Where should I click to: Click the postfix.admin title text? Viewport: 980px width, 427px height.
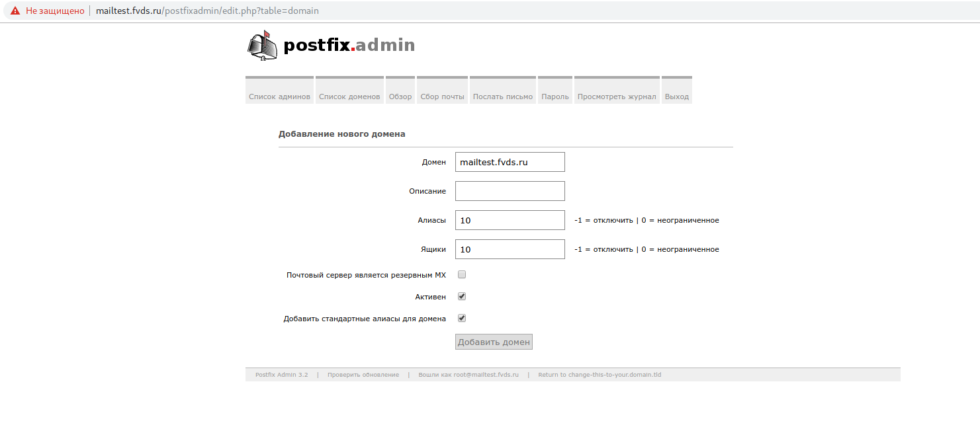349,45
